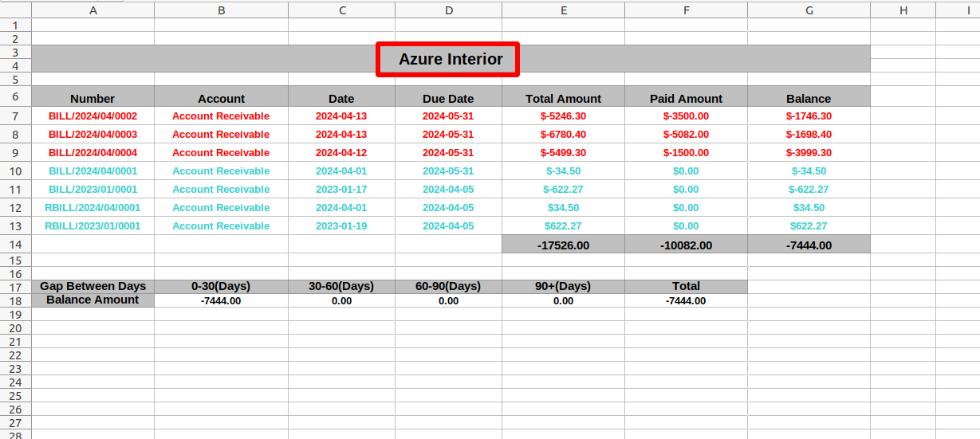Select row 14 header
This screenshot has width=980, height=439.
pos(16,245)
